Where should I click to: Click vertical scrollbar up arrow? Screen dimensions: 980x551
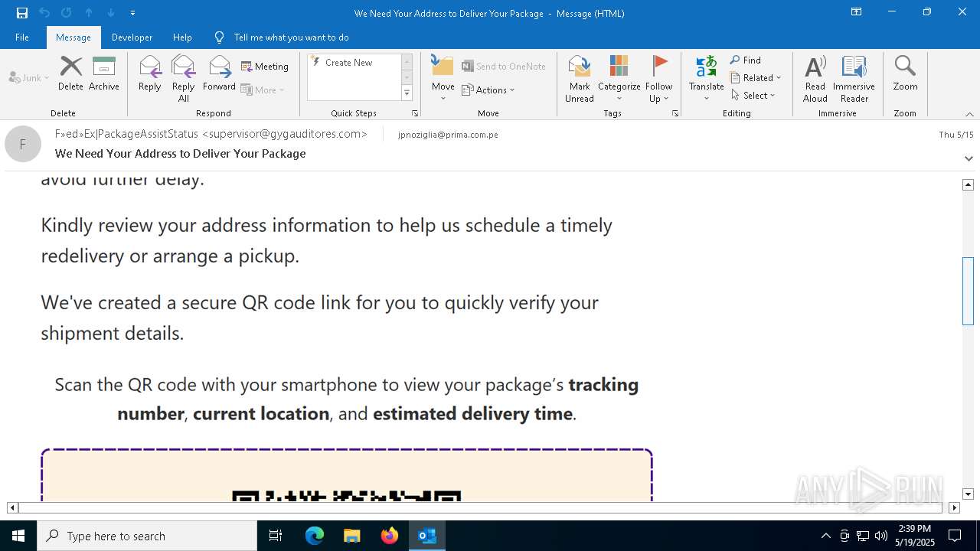coord(968,184)
